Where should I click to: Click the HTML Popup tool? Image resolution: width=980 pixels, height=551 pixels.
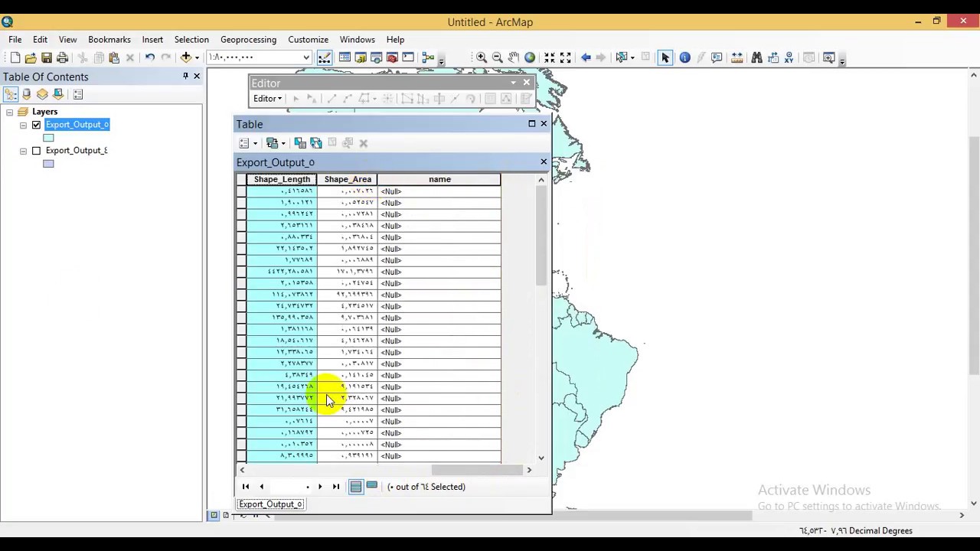[717, 57]
